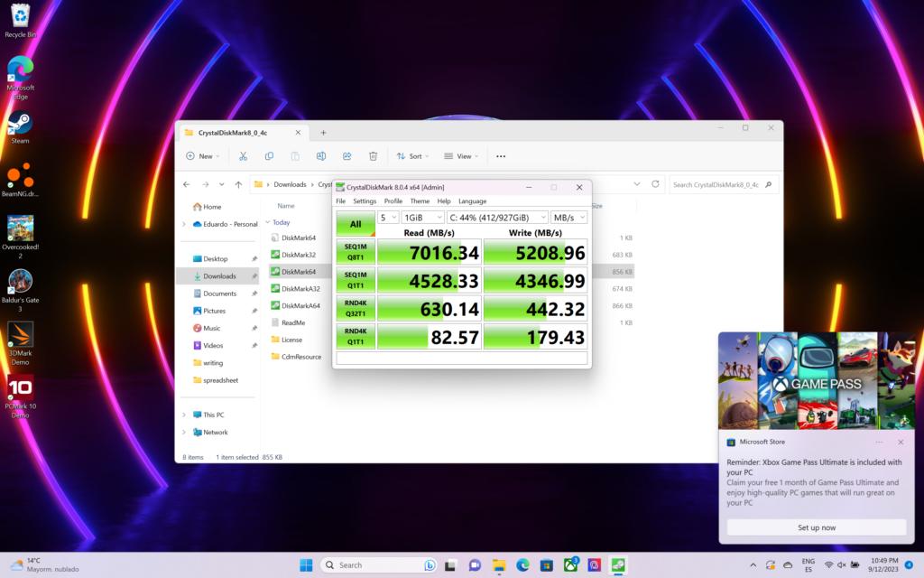Click the Delete trash icon in Explorer
This screenshot has width=924, height=578.
pos(373,156)
